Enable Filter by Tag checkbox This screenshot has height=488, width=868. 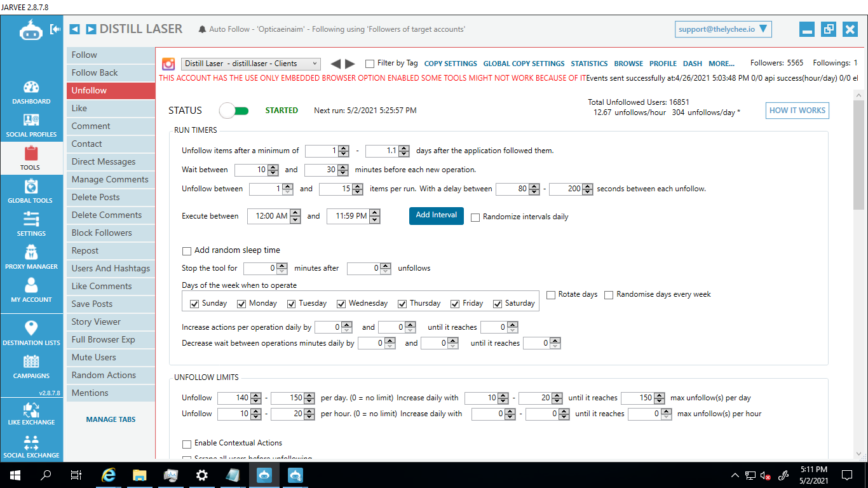(369, 64)
